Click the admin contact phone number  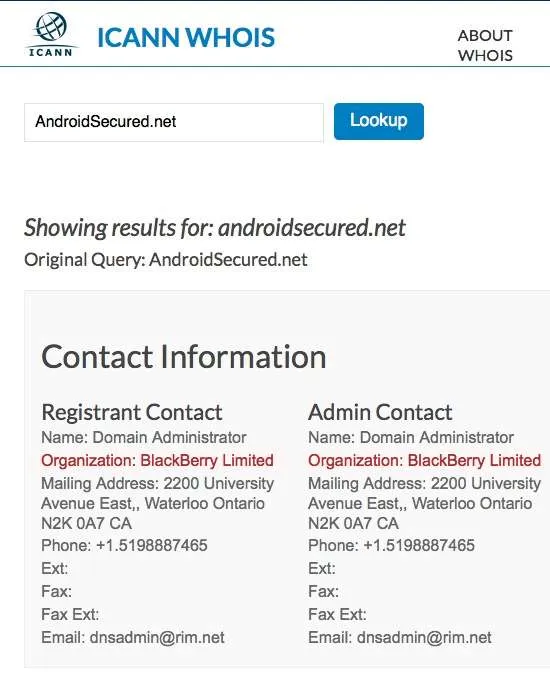[419, 545]
